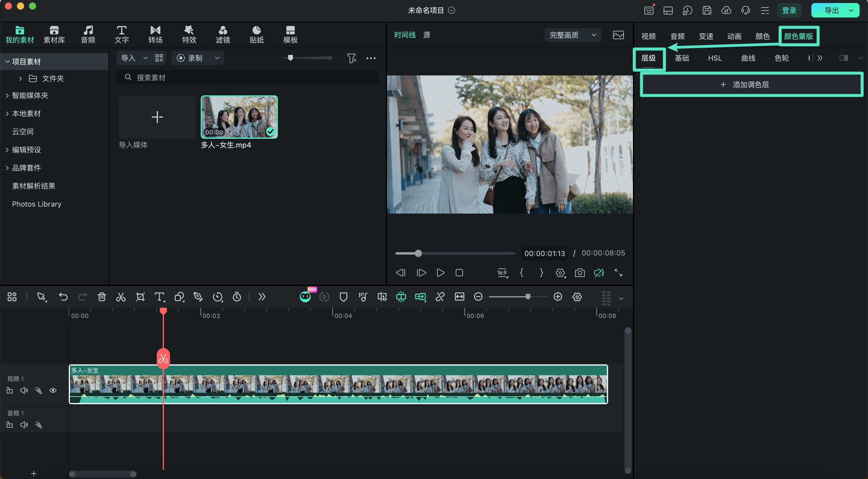
Task: Click the save project disk icon
Action: click(707, 11)
